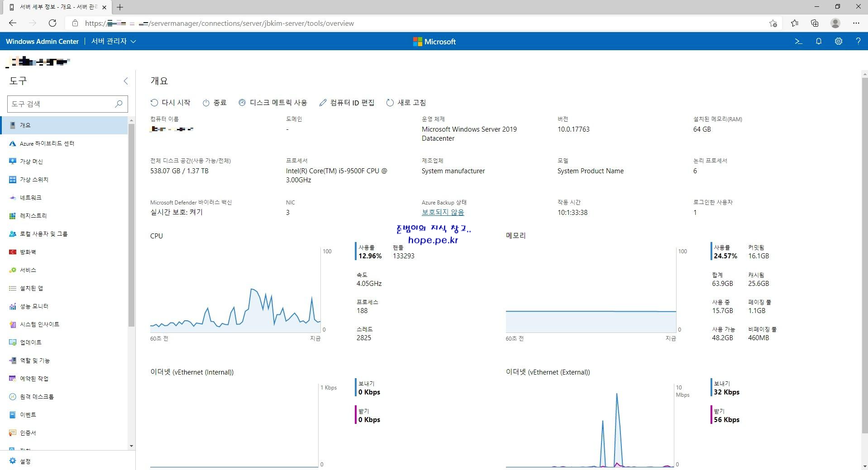This screenshot has width=868, height=470.
Task: Click 디스크 메트릭 사용 button
Action: (x=273, y=103)
